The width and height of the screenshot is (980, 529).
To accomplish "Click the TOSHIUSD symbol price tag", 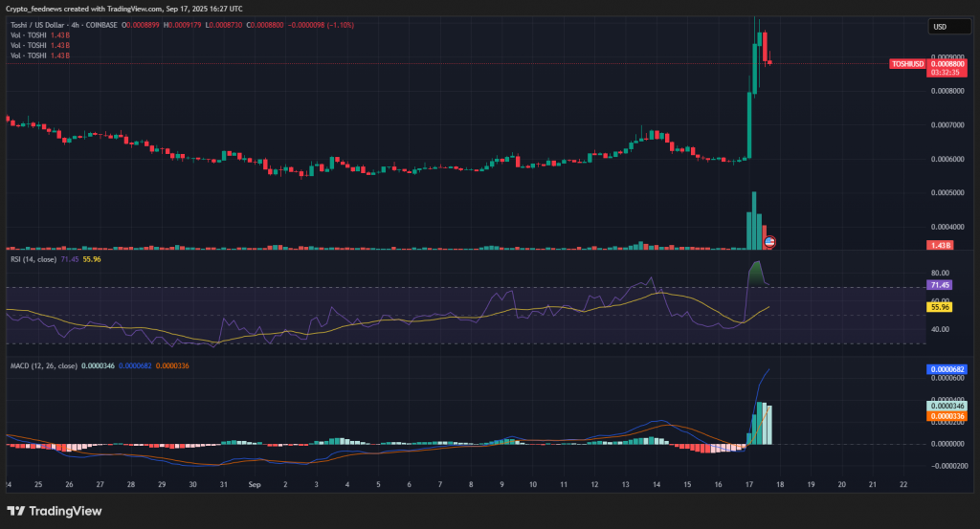I will (907, 64).
